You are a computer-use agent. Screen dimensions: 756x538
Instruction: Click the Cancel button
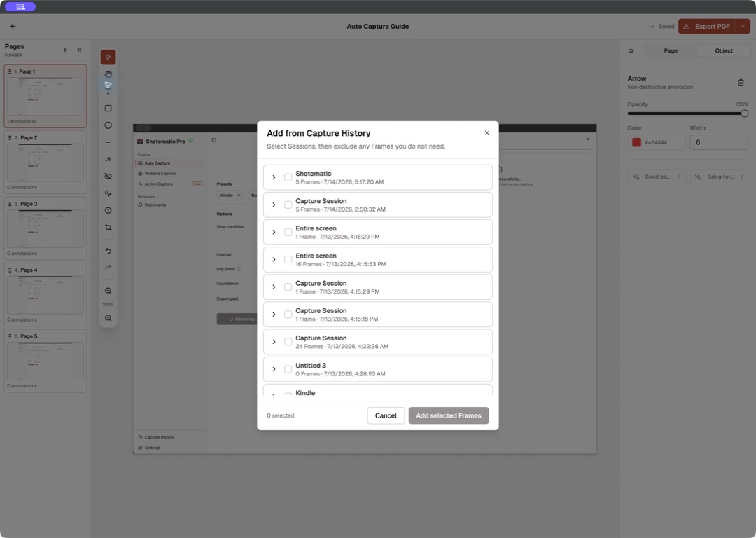[386, 415]
